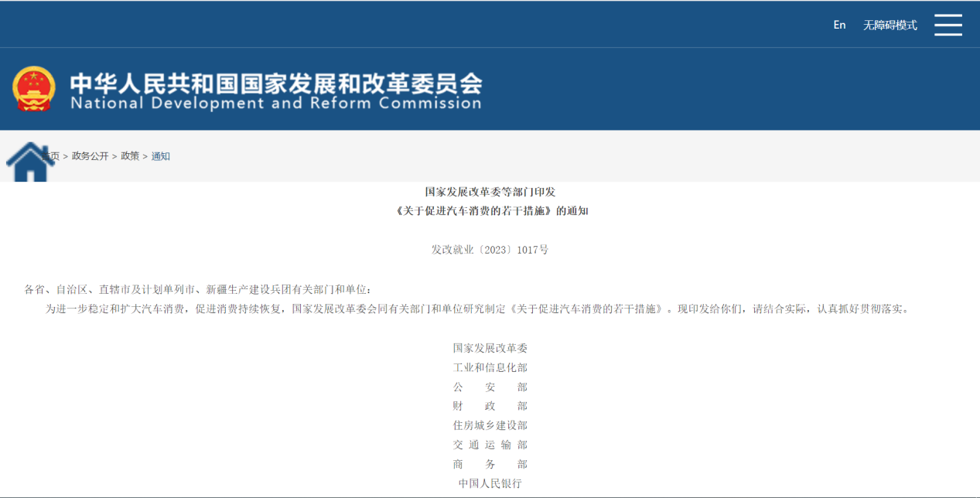Open 政策 breadcrumb link
980x498 pixels.
(130, 156)
